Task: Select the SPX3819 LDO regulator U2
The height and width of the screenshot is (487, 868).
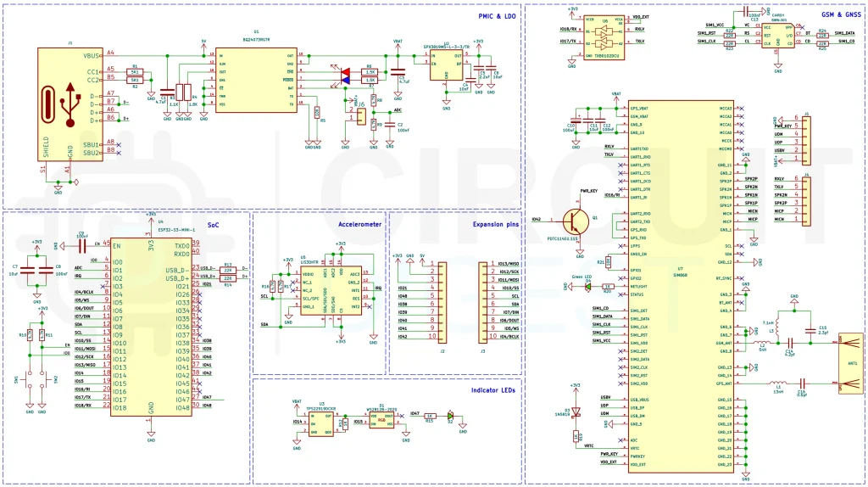Action: (x=446, y=67)
